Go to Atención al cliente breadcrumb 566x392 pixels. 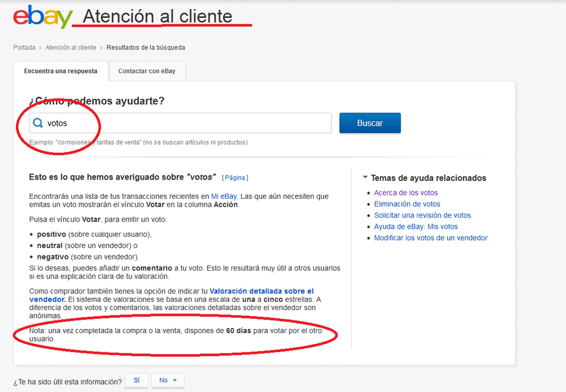pos(71,47)
